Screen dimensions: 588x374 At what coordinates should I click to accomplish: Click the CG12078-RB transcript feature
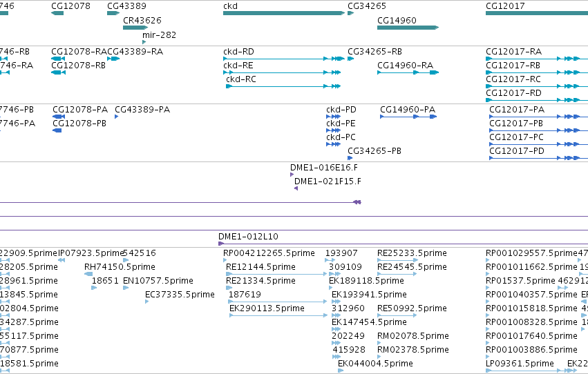[x=58, y=72]
